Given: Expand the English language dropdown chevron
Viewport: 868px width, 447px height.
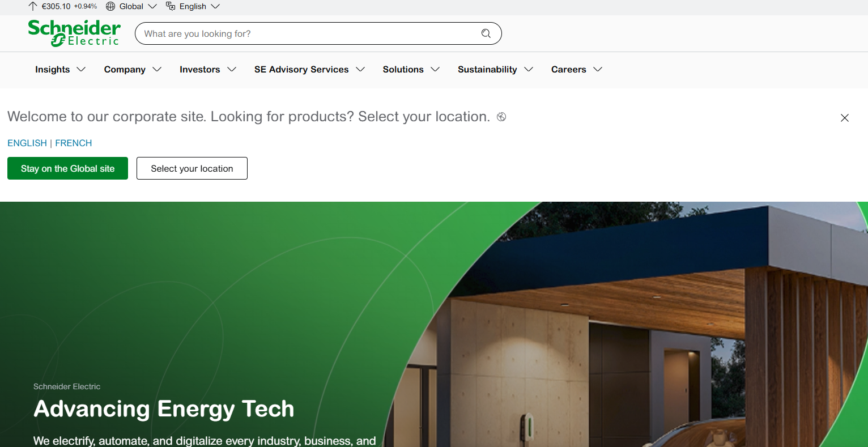Looking at the screenshot, I should (215, 6).
